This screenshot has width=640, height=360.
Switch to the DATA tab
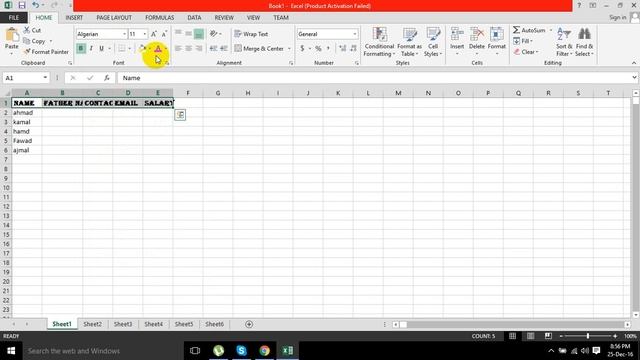pos(194,18)
